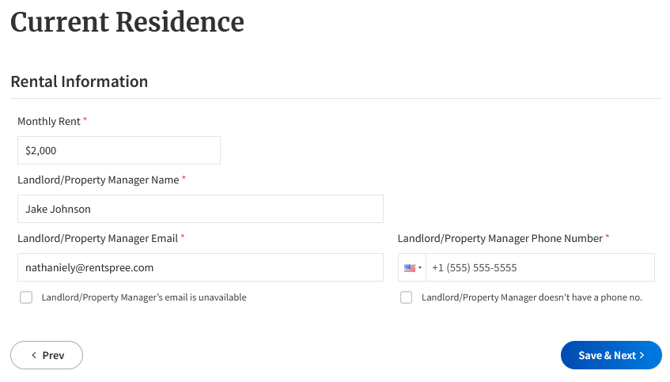Click the Jake Johnson name field
The height and width of the screenshot is (382, 670).
(200, 209)
